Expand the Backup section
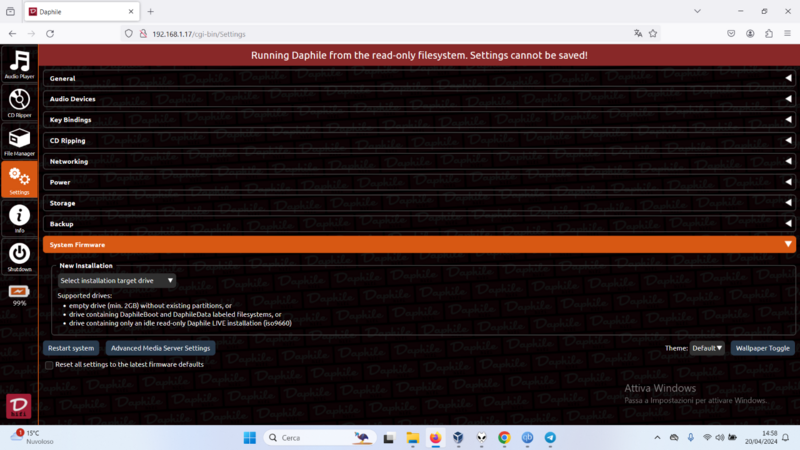Screen dimensions: 800x450 click(419, 224)
